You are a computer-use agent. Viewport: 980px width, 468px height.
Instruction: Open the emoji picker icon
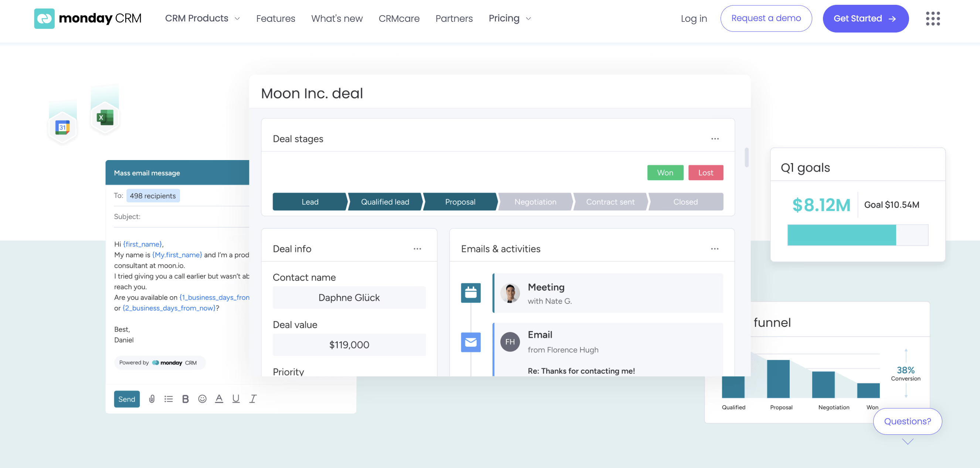pyautogui.click(x=203, y=399)
